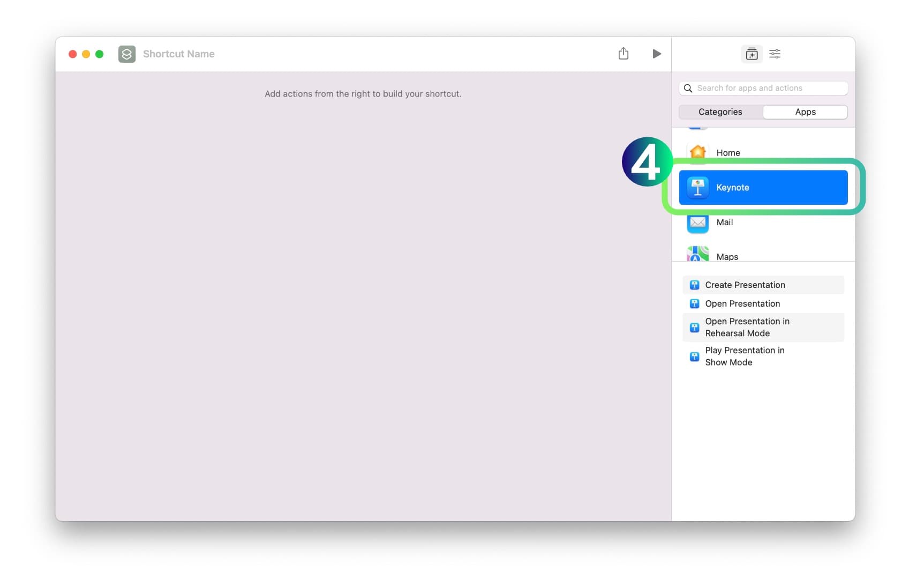Click the magnifying glass search icon

[x=688, y=88]
